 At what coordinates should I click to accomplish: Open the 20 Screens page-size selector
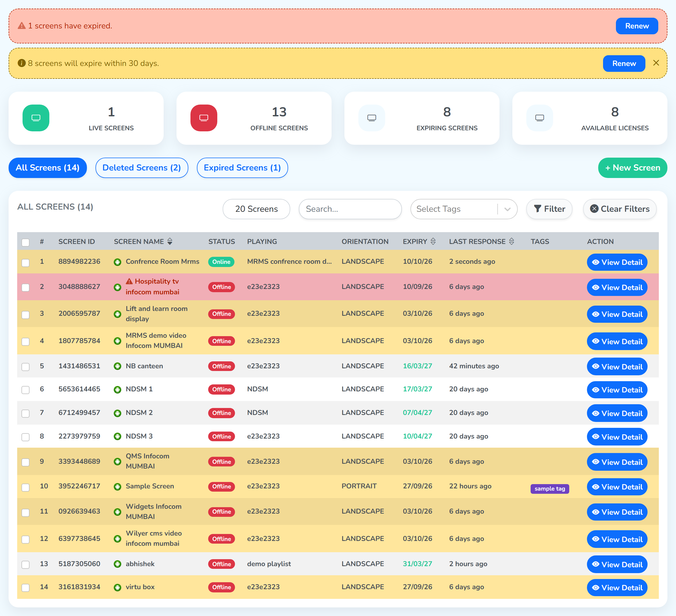[x=256, y=209]
